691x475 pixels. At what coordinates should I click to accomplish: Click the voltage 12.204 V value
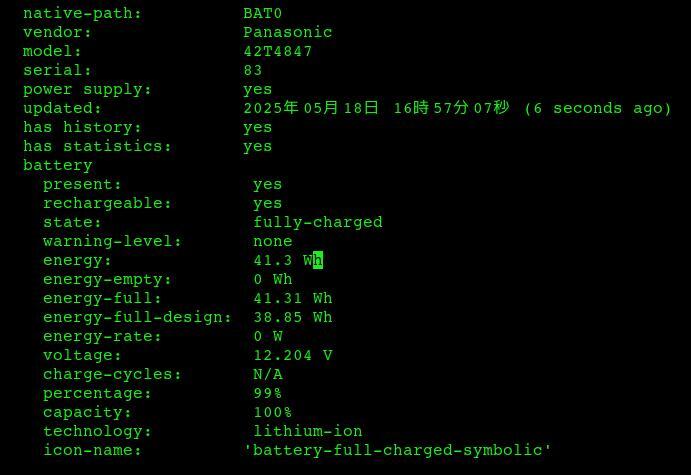click(293, 355)
